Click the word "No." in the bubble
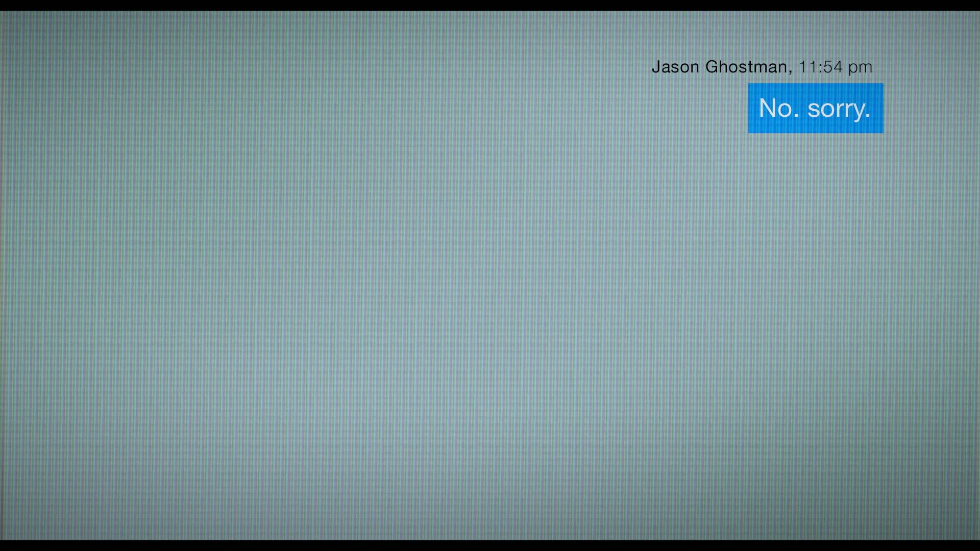This screenshot has width=980, height=551. (x=779, y=108)
